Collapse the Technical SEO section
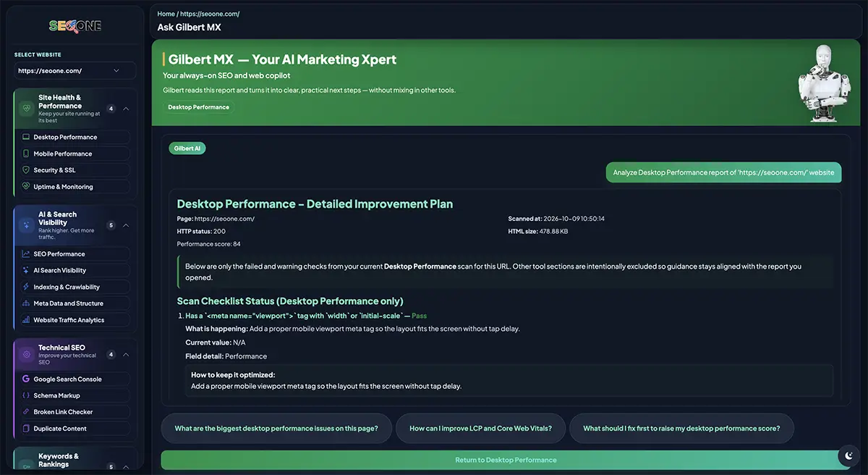The height and width of the screenshot is (475, 868). click(126, 355)
